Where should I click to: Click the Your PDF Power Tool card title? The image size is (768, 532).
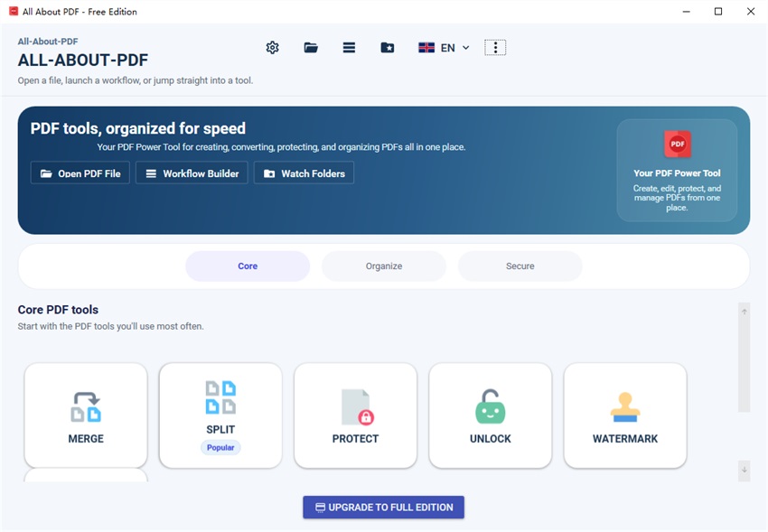(677, 173)
